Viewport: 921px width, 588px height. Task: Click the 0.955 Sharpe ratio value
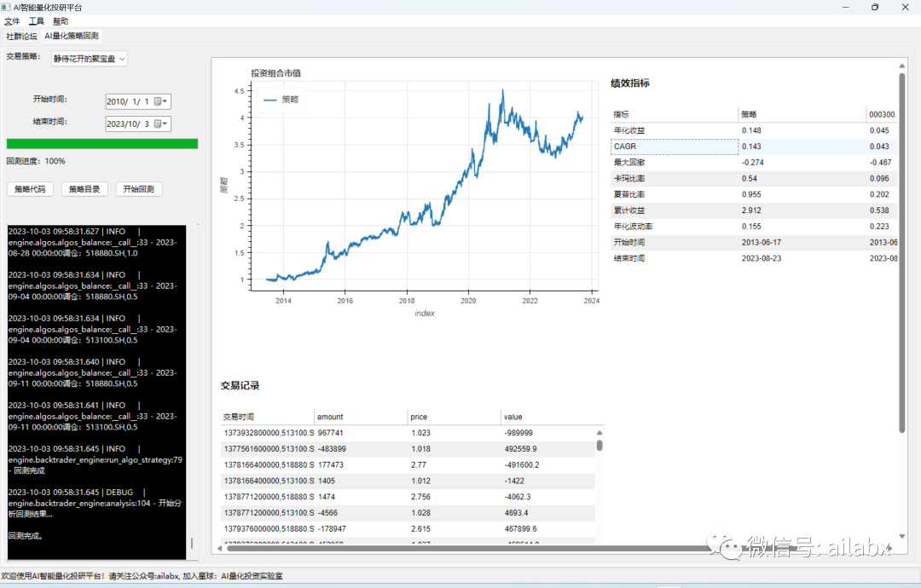750,194
